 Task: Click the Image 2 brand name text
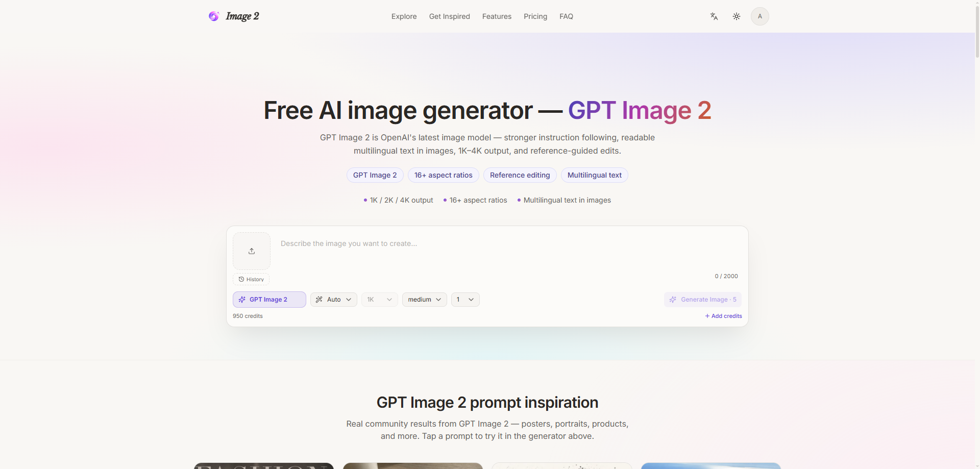242,16
